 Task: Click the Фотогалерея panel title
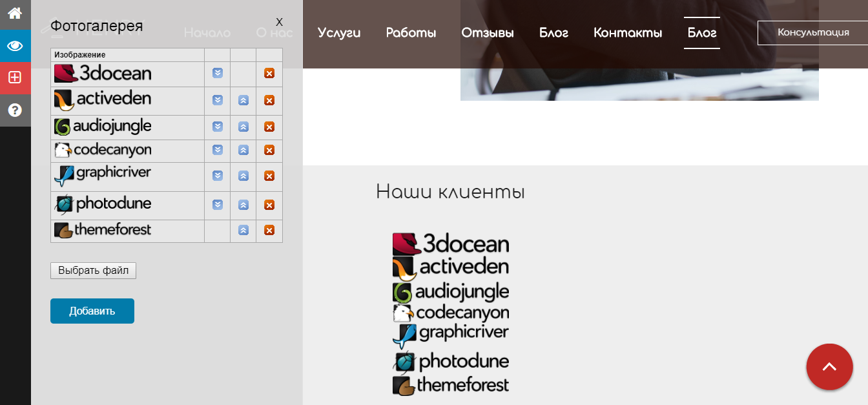[97, 26]
